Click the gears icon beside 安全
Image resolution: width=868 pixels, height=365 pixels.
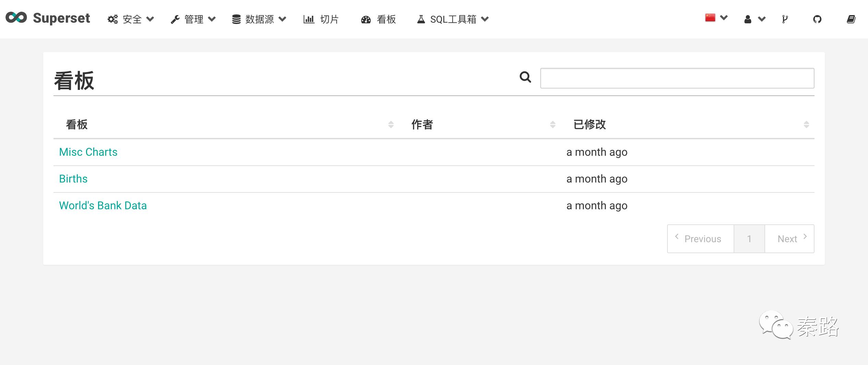[112, 19]
